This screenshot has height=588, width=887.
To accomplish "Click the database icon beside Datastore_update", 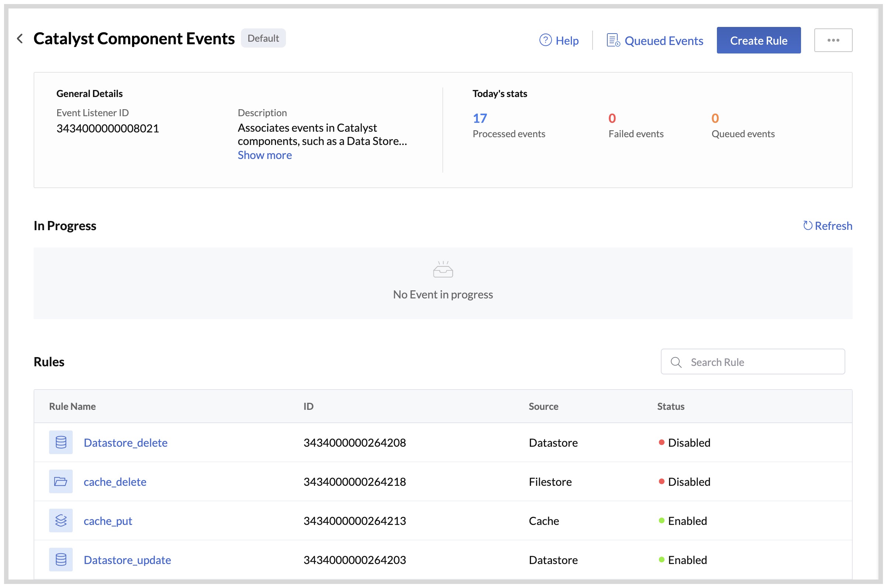I will 61,560.
